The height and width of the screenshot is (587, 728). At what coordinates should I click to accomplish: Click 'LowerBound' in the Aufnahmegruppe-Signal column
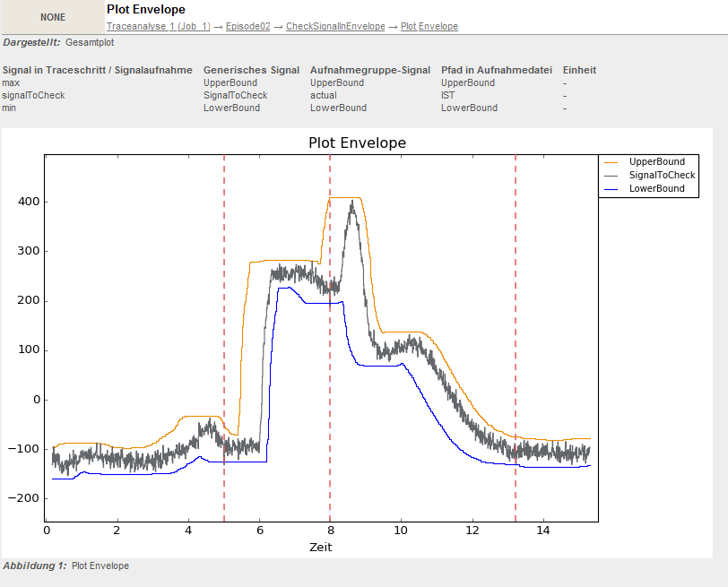pos(339,108)
